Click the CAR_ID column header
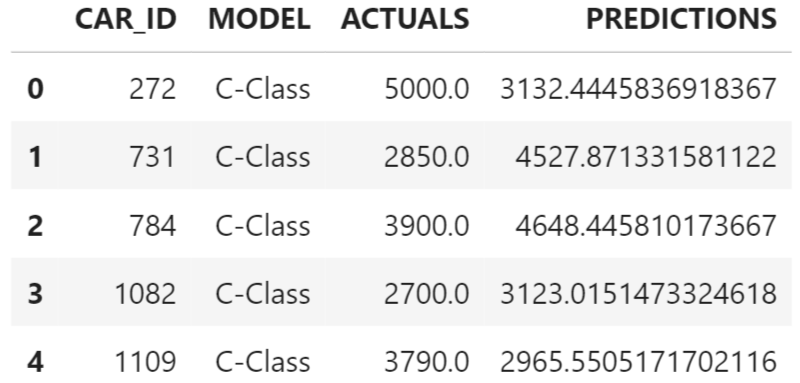This screenshot has height=383, width=800. coord(126,19)
